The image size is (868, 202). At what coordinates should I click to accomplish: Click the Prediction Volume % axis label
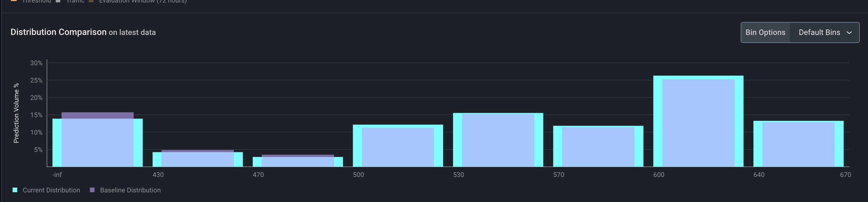pyautogui.click(x=16, y=113)
